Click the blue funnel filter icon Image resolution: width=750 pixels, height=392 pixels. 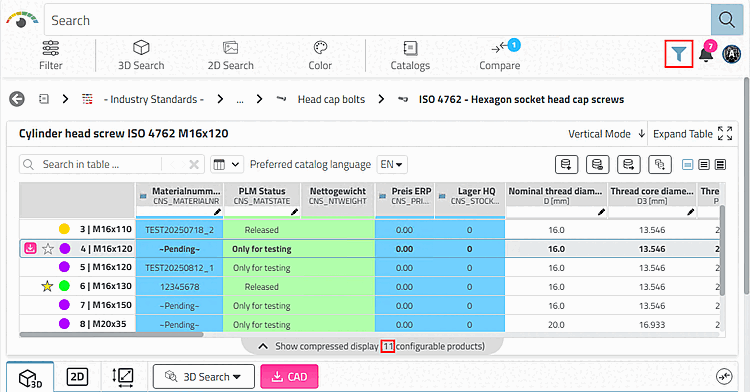click(679, 54)
